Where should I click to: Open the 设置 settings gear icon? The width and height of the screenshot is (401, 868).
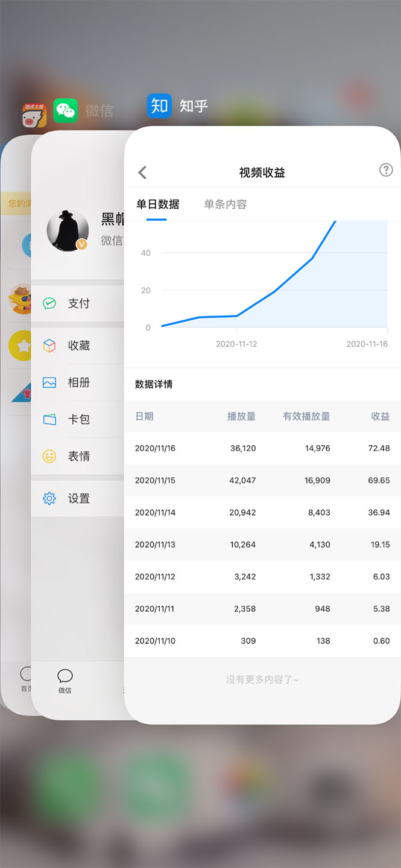click(x=49, y=498)
